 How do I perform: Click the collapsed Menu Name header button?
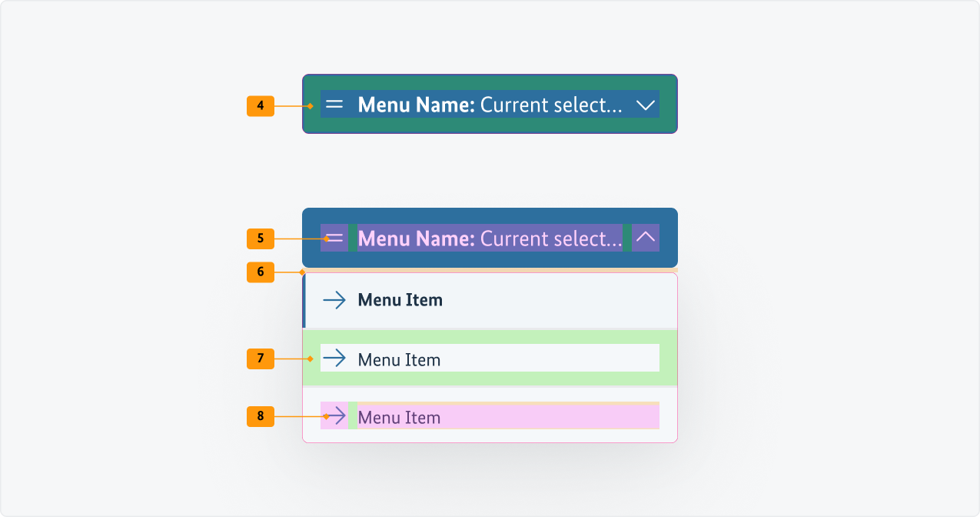[x=490, y=105]
